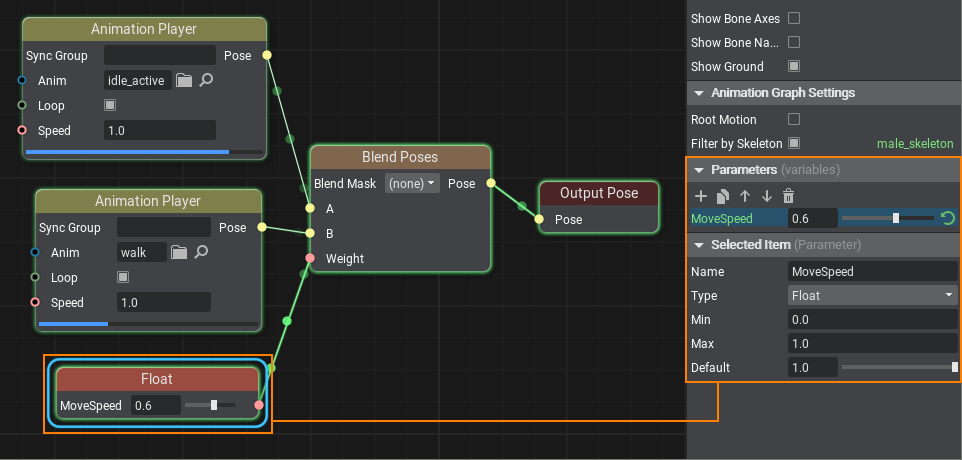Click the Float node output pin
The image size is (962, 460).
point(259,405)
